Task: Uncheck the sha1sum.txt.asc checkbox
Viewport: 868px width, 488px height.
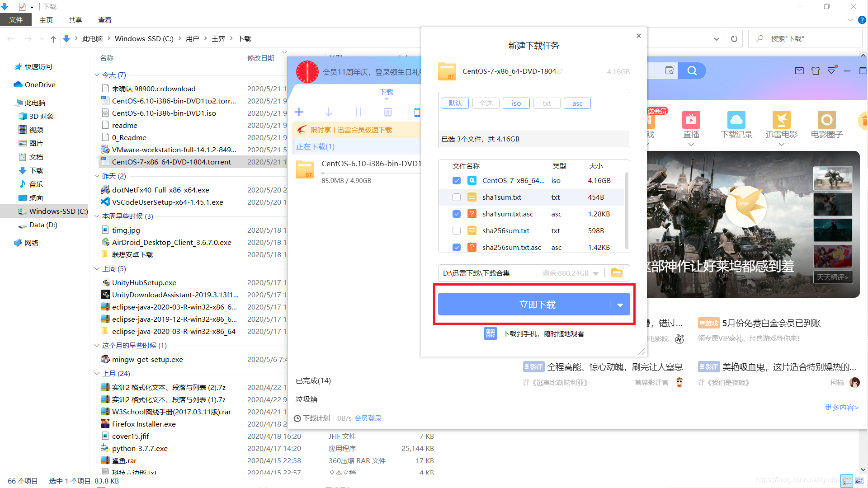Action: coord(457,214)
